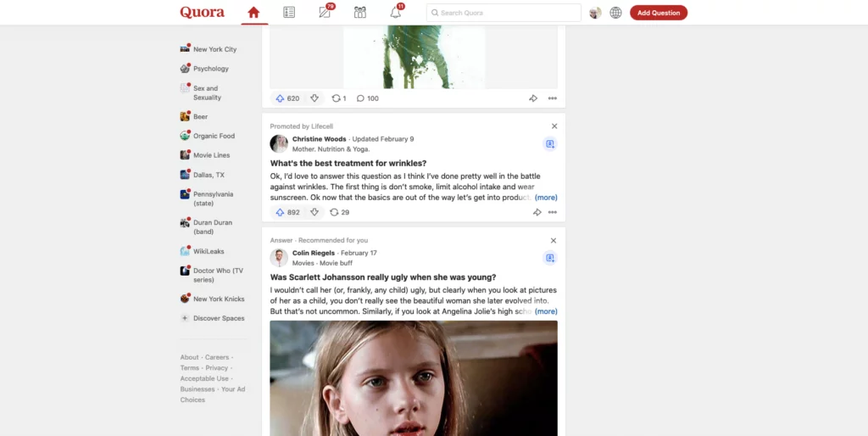The image size is (868, 436).
Task: Expand wrinkles answer with (more)
Action: (546, 198)
